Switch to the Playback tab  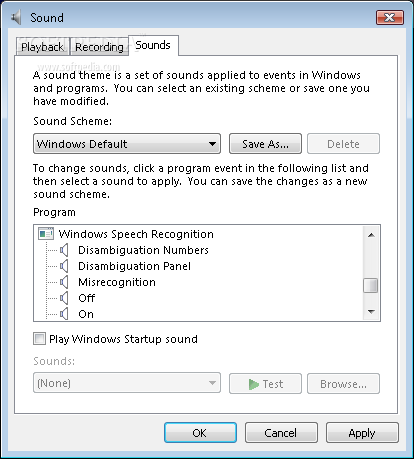pyautogui.click(x=42, y=47)
